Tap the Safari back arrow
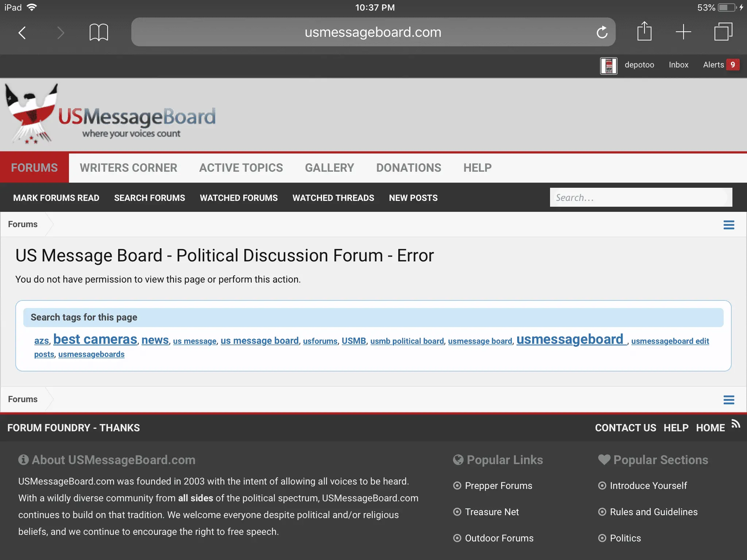Viewport: 747px width, 560px height. [x=22, y=32]
